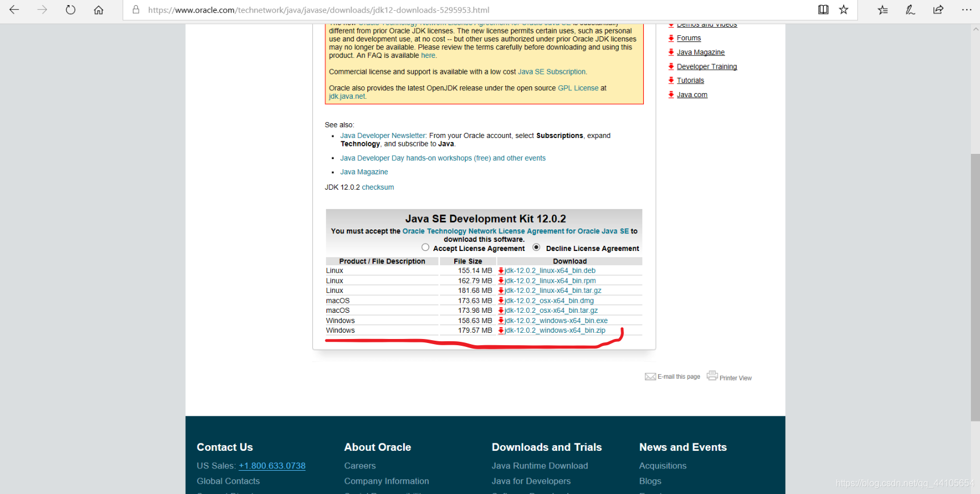Open Java for Developers footer link
The height and width of the screenshot is (494, 980).
[531, 481]
